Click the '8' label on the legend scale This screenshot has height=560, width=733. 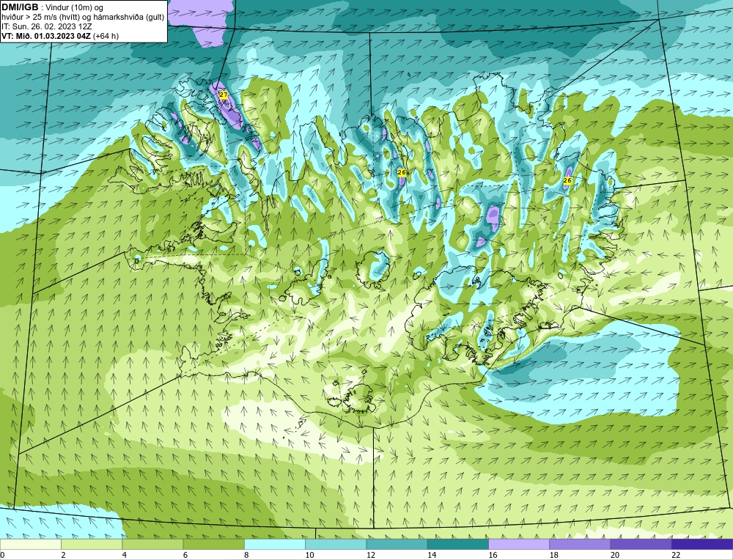pyautogui.click(x=246, y=555)
